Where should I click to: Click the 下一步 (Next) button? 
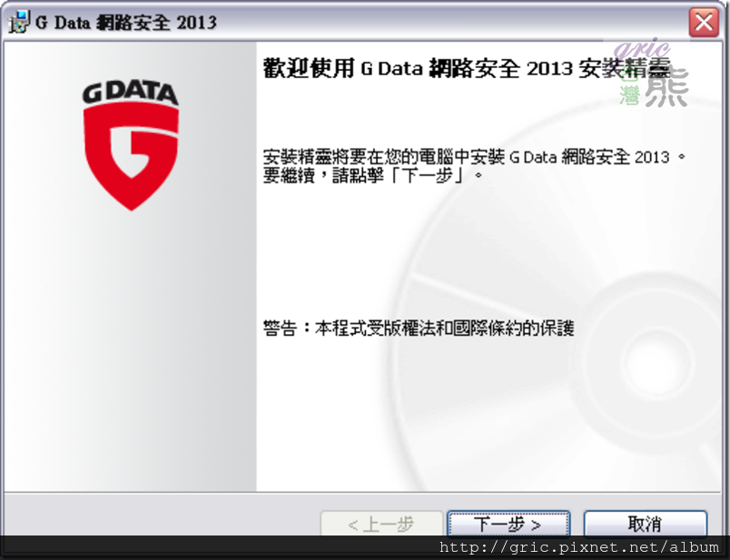coord(508,524)
